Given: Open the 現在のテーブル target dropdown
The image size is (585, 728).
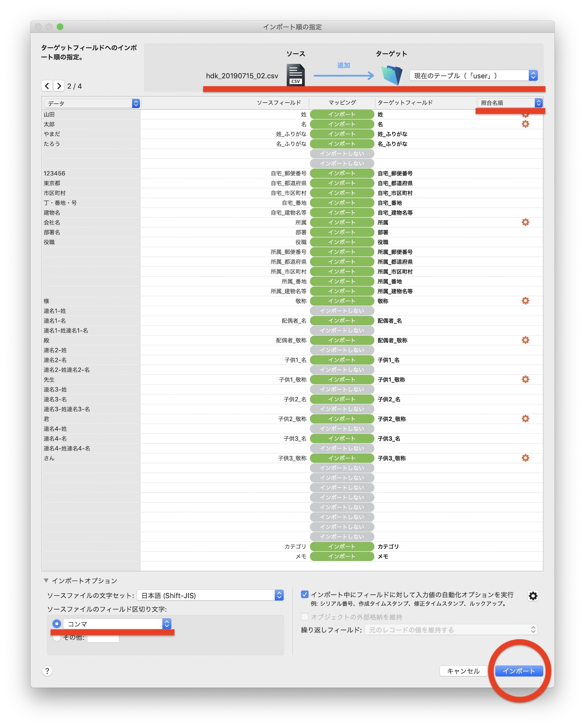Looking at the screenshot, I should 473,75.
